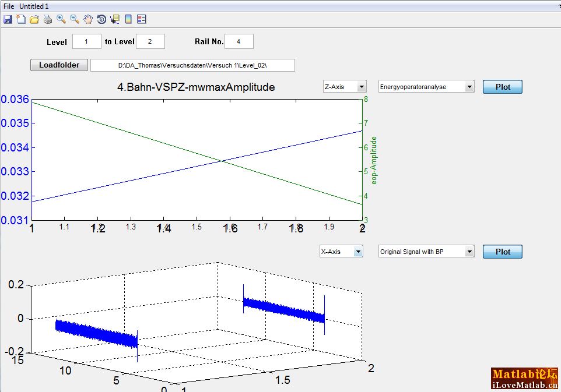This screenshot has width=561, height=392.
Task: Open the Untitled 1 menu
Action: pos(34,6)
